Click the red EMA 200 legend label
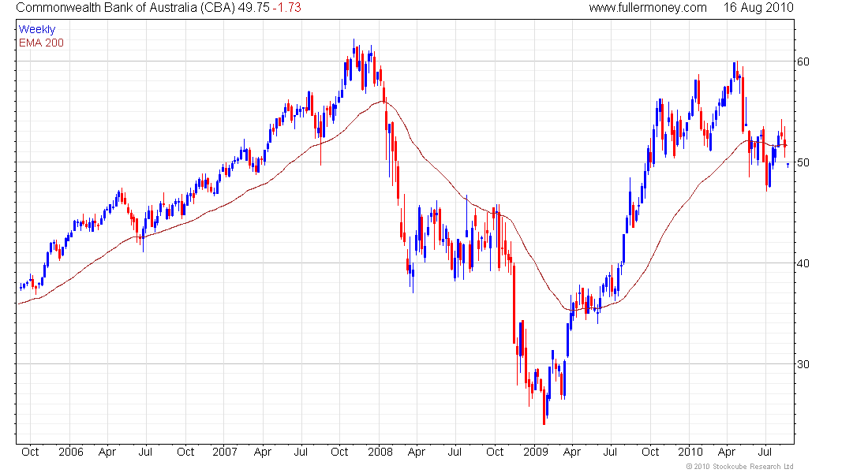The image size is (868, 473). coord(41,43)
